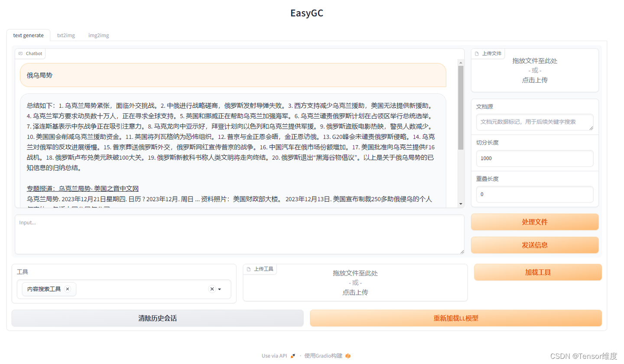
Task: Switch to the img2img tab
Action: tap(98, 35)
